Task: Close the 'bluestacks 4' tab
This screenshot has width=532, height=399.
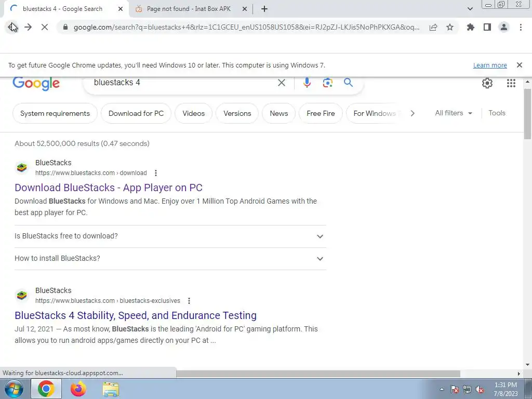Action: point(121,9)
